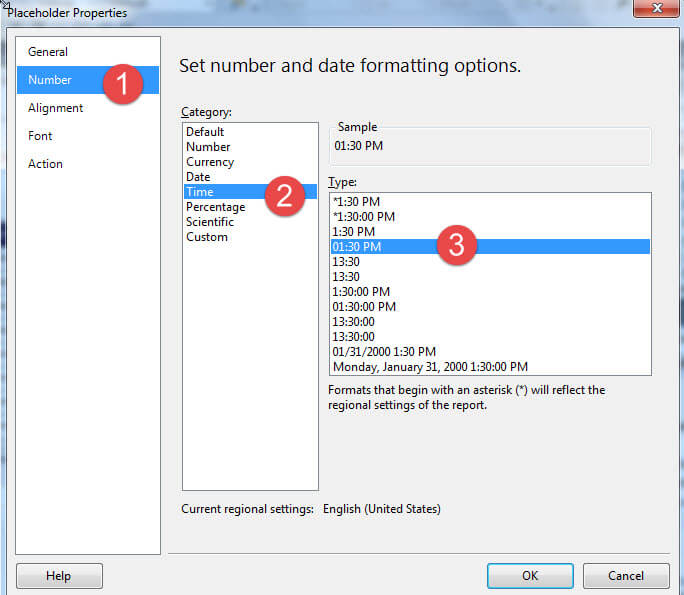Open the Font properties page
Image resolution: width=684 pixels, height=595 pixels.
click(41, 136)
